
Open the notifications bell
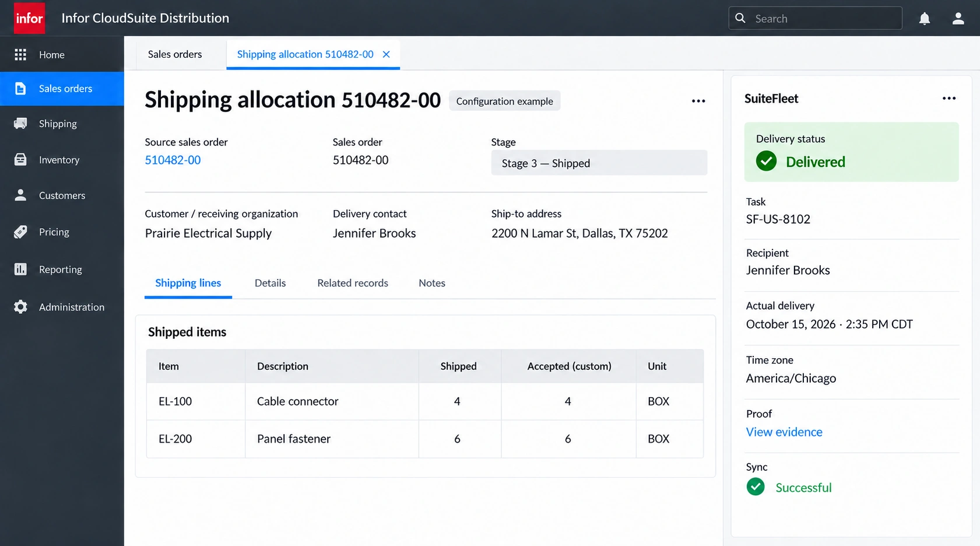click(925, 19)
